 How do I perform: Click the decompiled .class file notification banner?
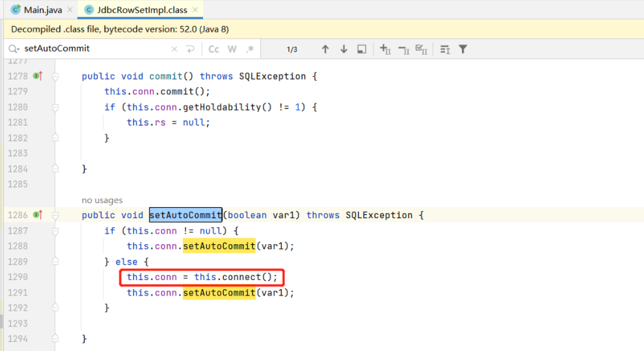pyautogui.click(x=324, y=29)
